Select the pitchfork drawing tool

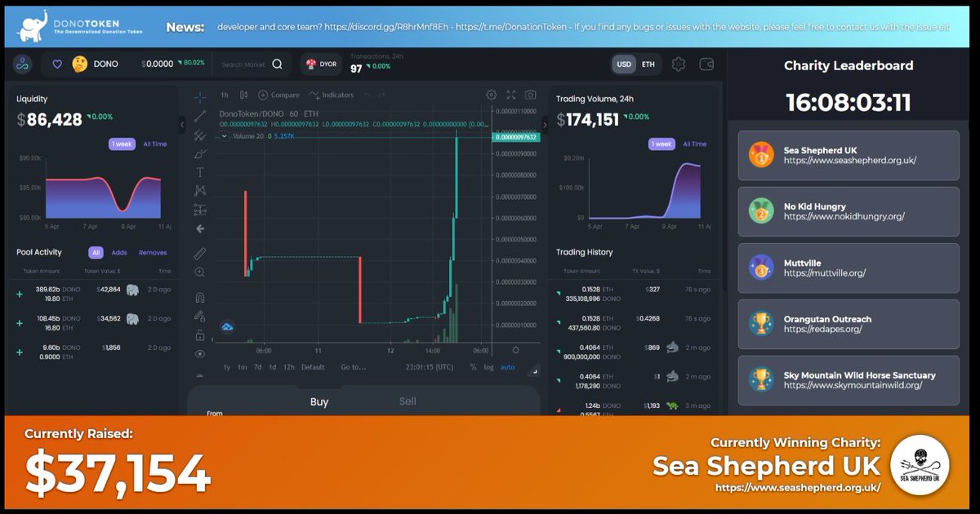tap(200, 135)
